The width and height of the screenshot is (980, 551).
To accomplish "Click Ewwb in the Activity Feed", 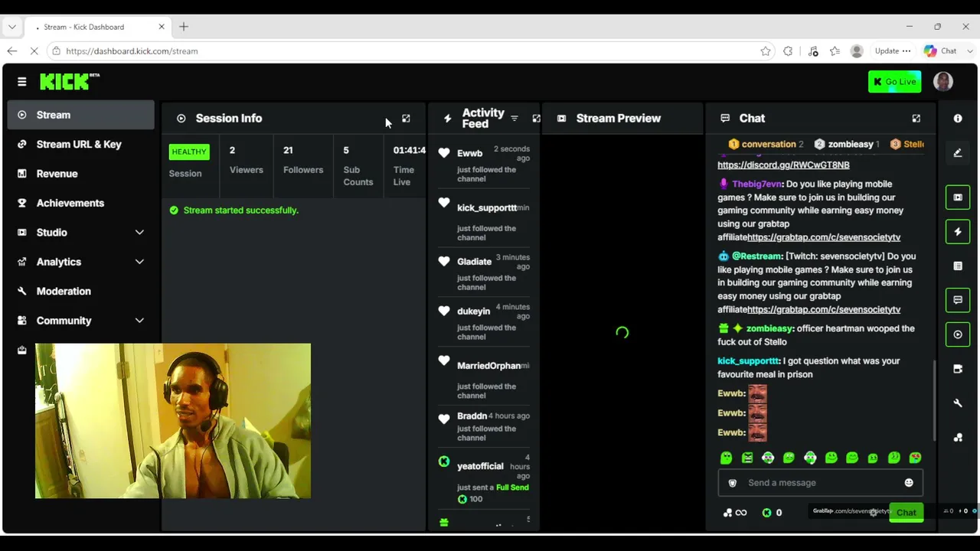I will [x=469, y=154].
